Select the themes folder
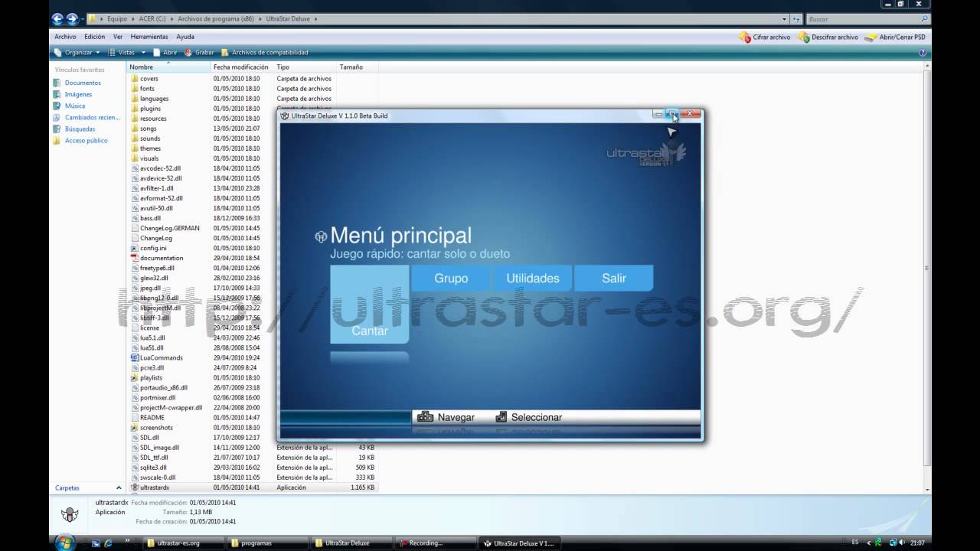The width and height of the screenshot is (980, 551). click(x=145, y=148)
